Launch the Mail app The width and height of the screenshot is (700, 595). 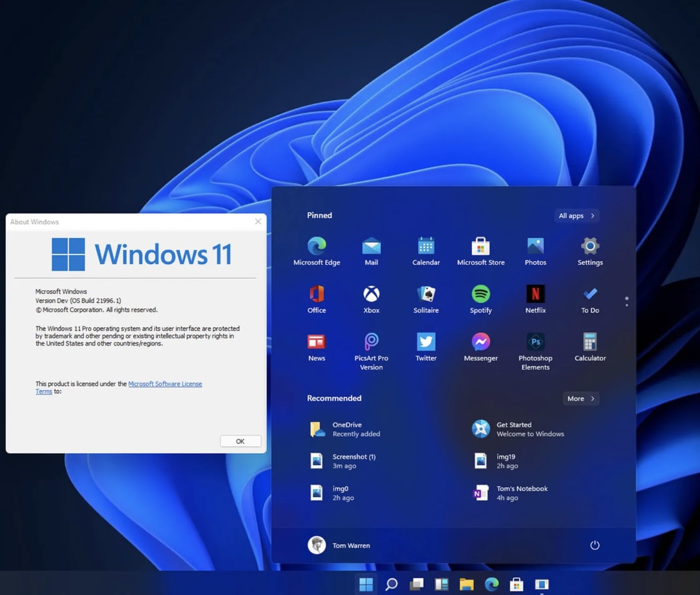[371, 251]
